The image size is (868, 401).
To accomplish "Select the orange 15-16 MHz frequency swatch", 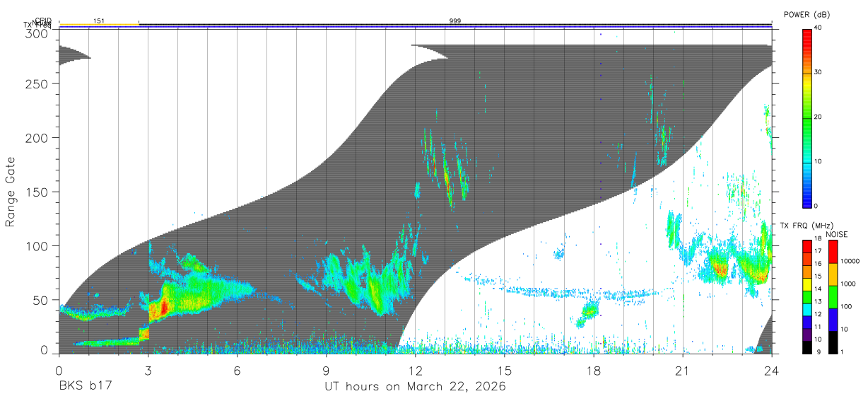I will click(x=807, y=272).
